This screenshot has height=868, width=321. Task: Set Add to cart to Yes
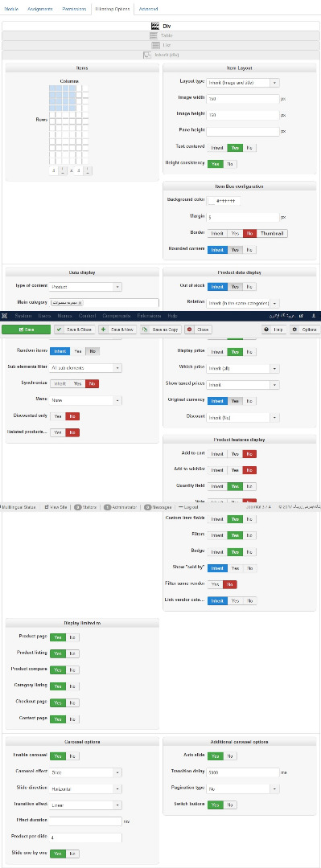click(236, 454)
